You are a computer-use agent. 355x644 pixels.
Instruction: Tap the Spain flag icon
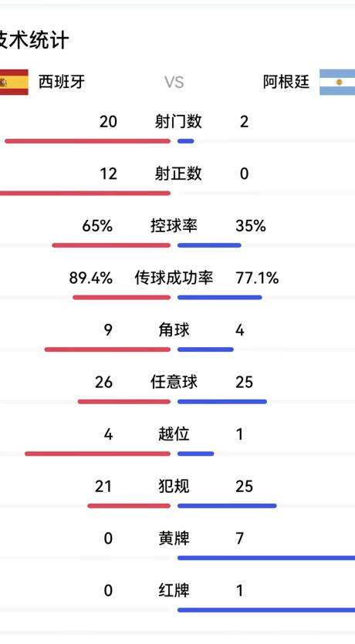pyautogui.click(x=14, y=83)
